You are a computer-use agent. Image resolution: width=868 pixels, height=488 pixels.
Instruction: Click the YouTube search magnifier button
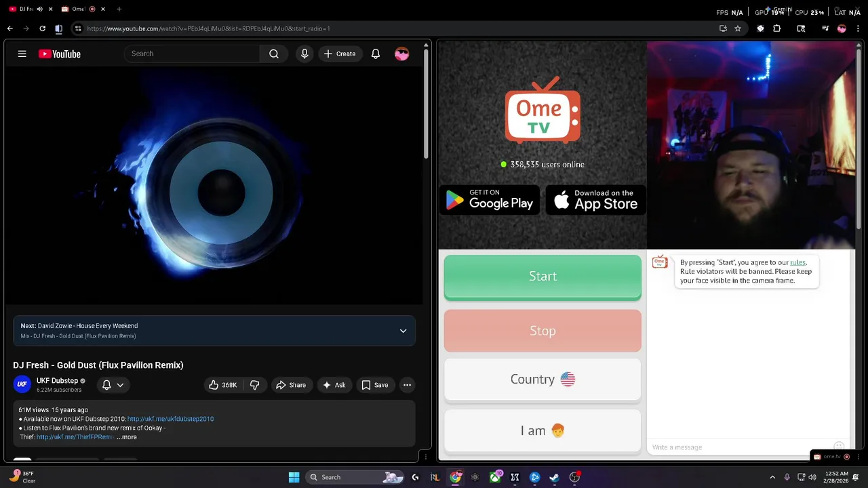point(274,54)
